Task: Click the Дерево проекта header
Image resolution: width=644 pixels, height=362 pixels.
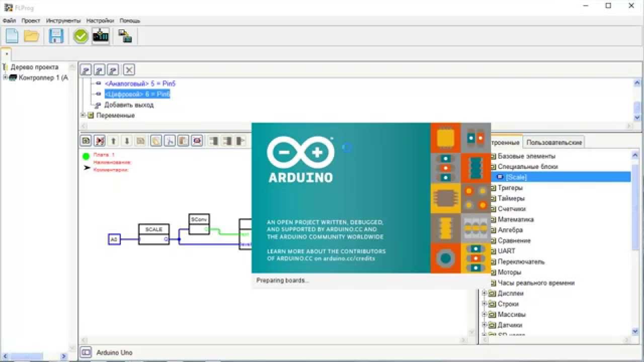Action: pyautogui.click(x=34, y=67)
